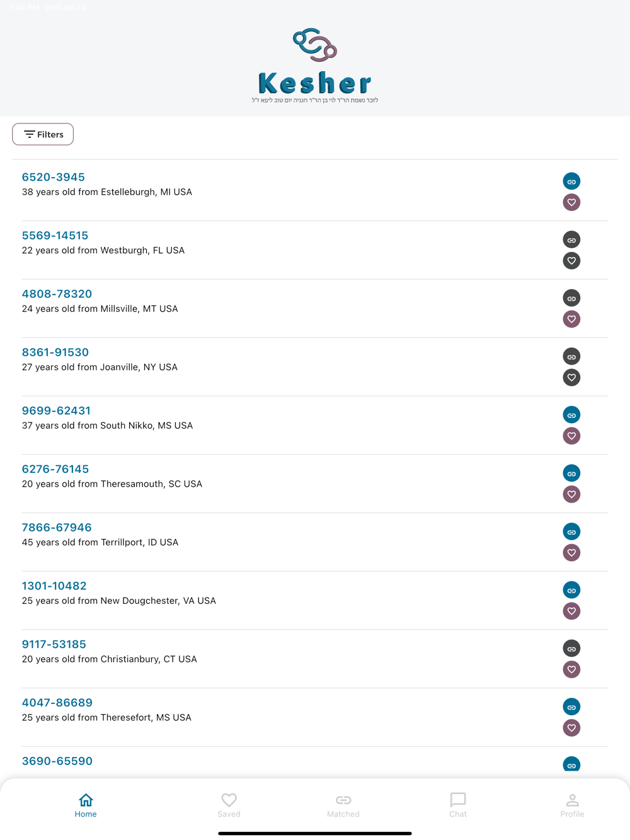Switch to the Saved tab
This screenshot has width=630, height=840.
[x=229, y=805]
